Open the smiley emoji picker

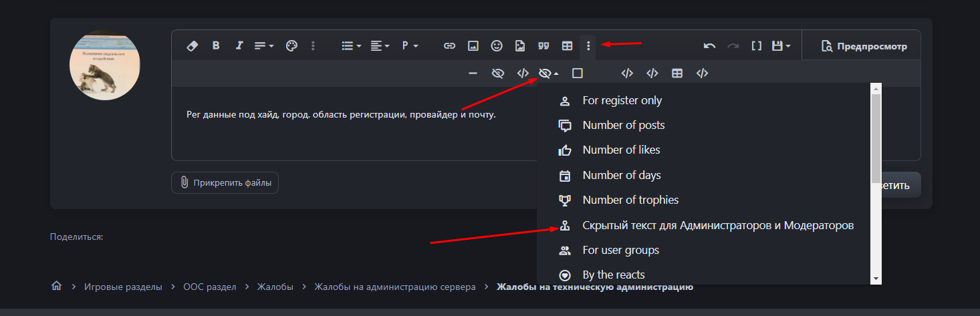pos(497,46)
